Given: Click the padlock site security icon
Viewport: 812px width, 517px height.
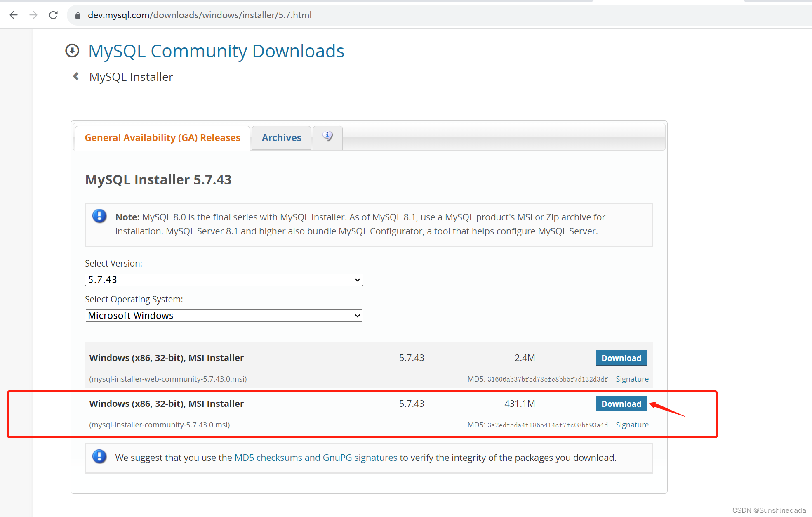Looking at the screenshot, I should pos(78,15).
